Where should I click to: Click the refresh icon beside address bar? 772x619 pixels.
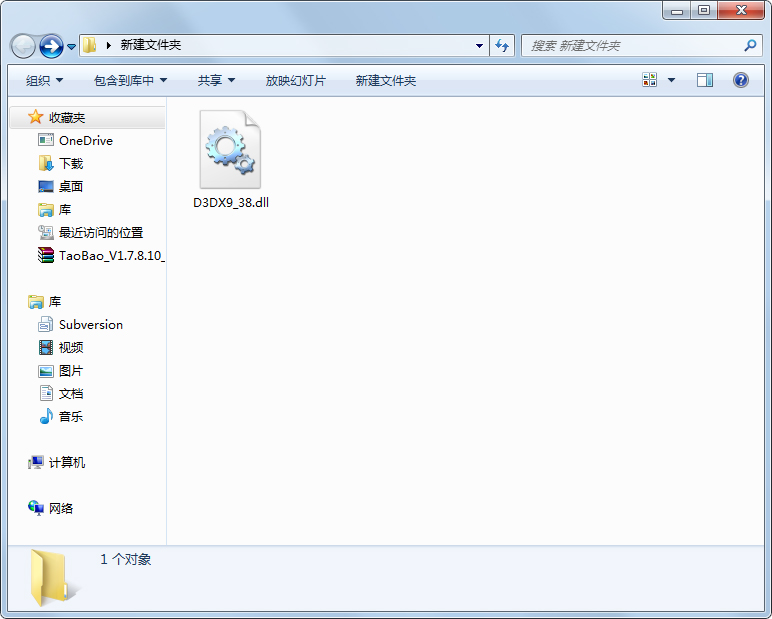502,46
